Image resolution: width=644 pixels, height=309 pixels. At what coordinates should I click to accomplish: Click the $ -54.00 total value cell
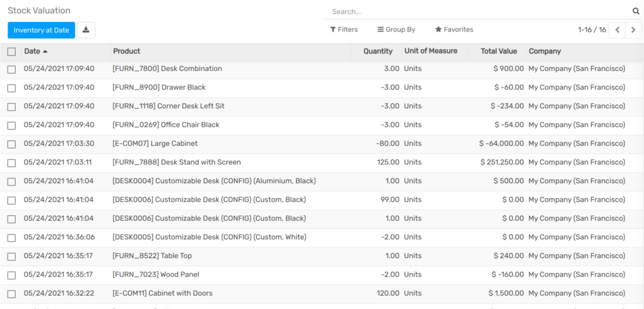tap(509, 125)
